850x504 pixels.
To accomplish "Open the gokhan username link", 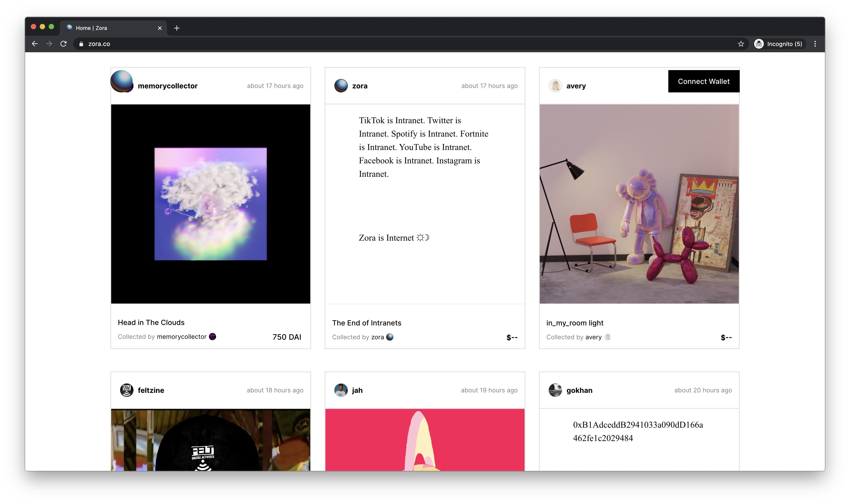I will [x=579, y=390].
